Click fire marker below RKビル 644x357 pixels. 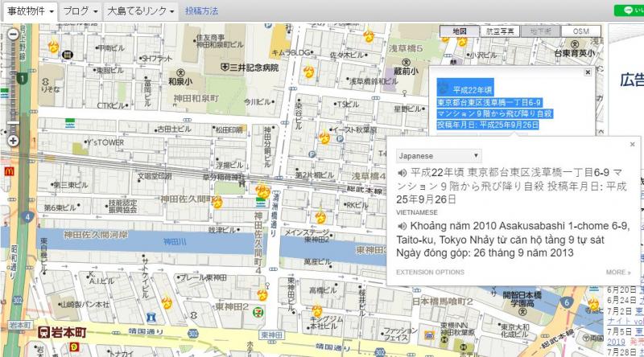click(x=320, y=216)
